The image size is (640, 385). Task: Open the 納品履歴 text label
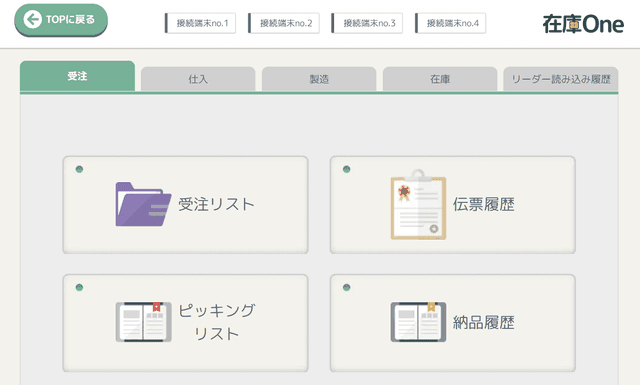[483, 322]
